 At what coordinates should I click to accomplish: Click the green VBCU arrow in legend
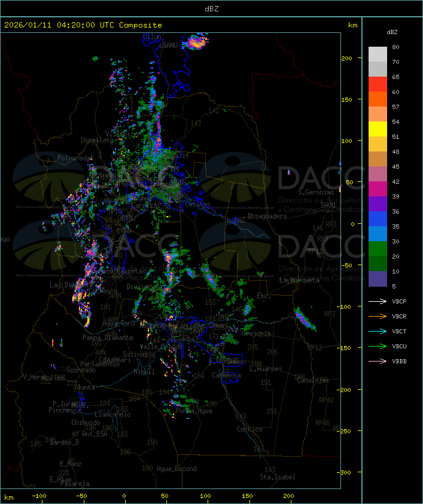[x=378, y=347]
